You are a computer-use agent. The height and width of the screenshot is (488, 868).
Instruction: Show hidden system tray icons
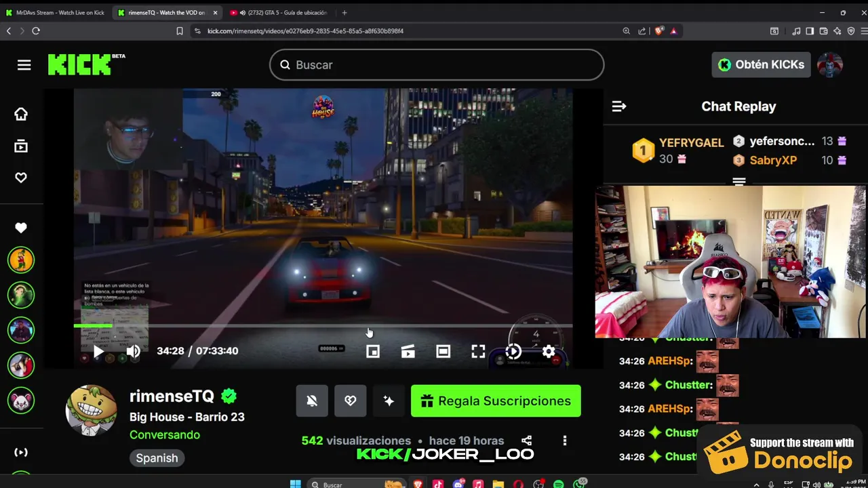(x=756, y=484)
